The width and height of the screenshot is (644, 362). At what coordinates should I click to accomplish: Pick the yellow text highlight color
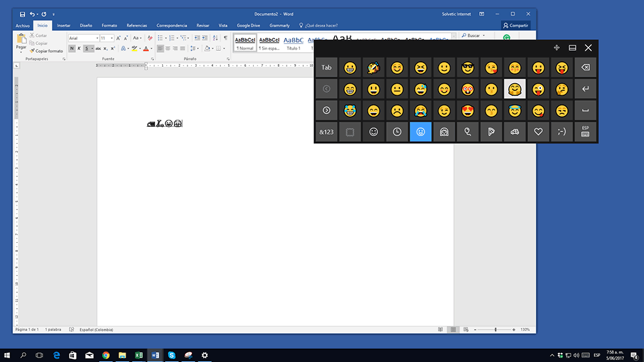134,48
